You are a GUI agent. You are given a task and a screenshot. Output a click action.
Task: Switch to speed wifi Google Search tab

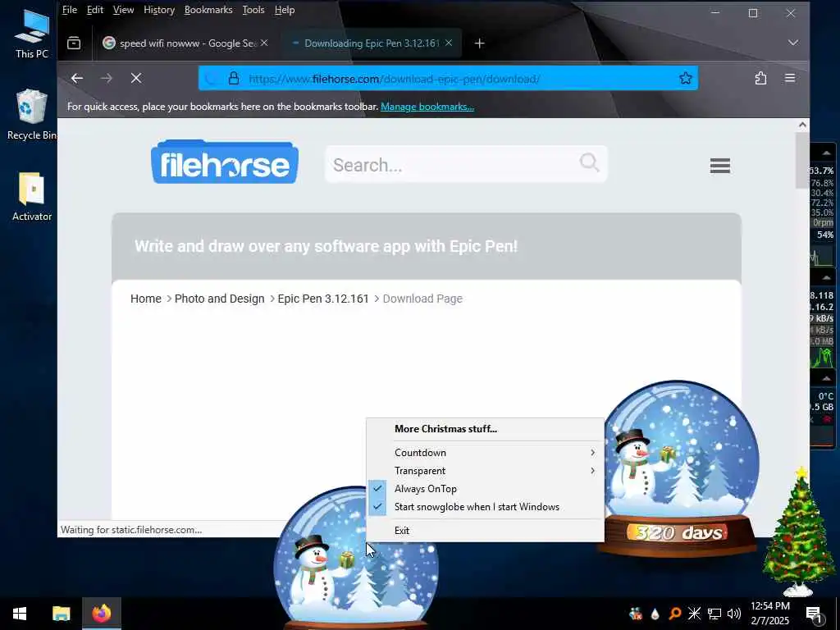click(x=185, y=43)
